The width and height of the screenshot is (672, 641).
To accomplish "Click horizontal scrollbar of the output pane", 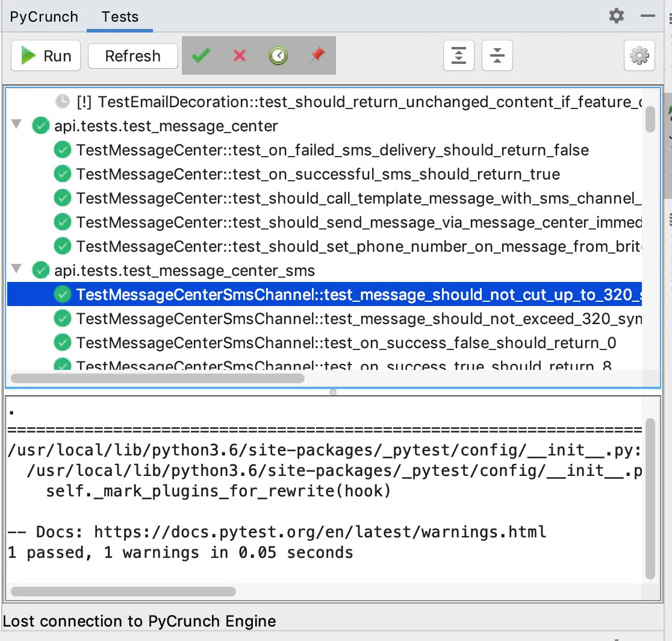I will 123,591.
